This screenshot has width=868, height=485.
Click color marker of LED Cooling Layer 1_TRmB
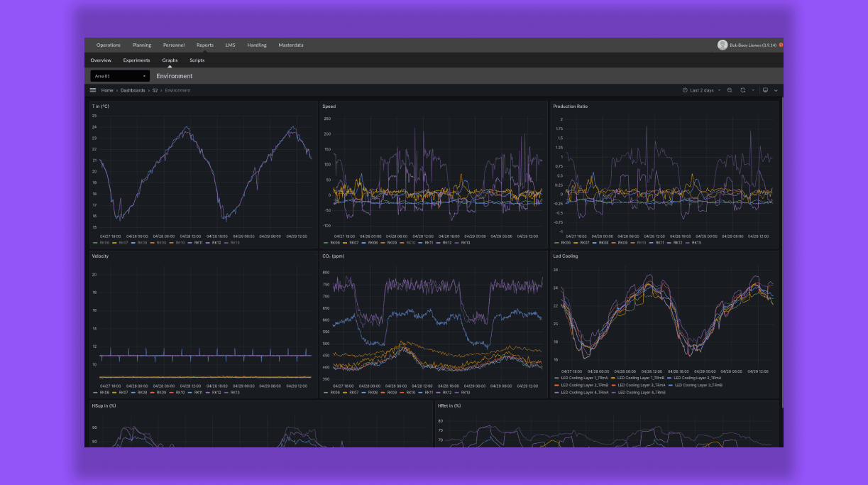[612, 378]
